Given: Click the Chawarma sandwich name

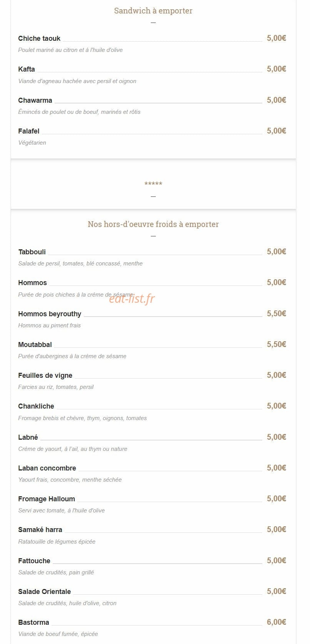Looking at the screenshot, I should pos(35,100).
